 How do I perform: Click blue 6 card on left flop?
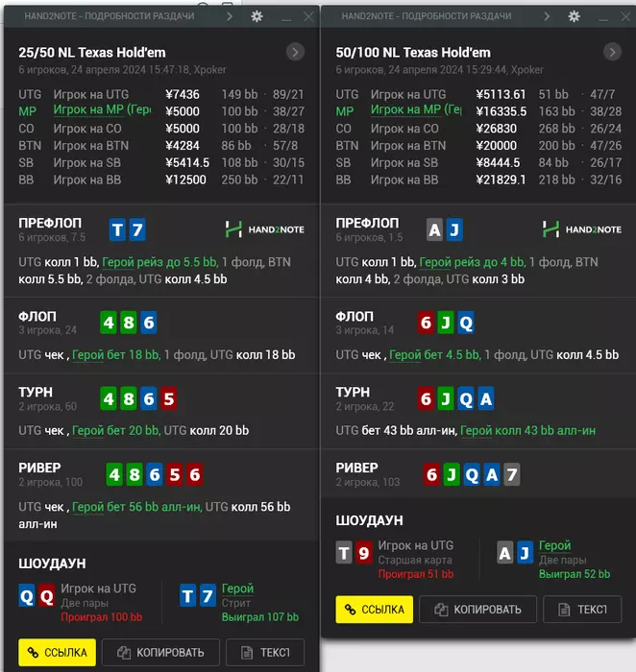click(x=148, y=323)
